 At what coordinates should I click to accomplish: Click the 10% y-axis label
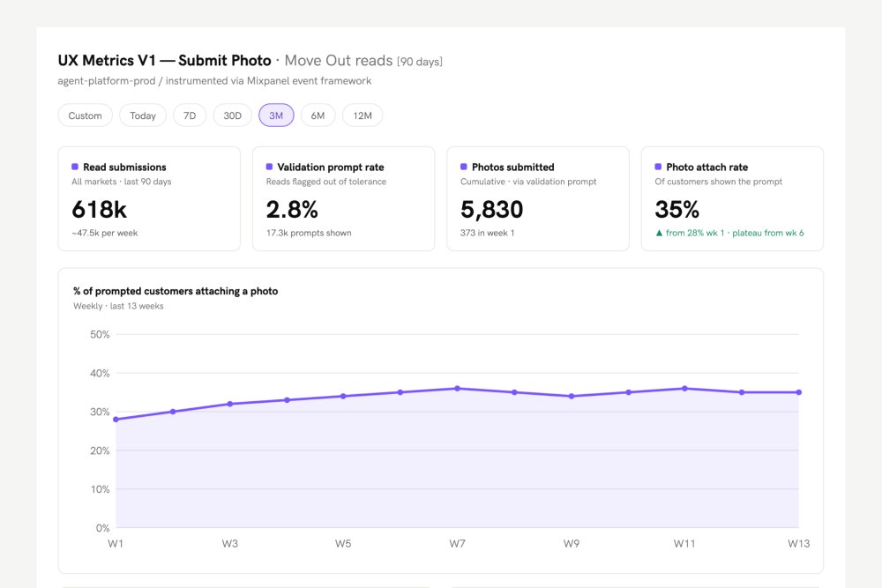click(x=101, y=489)
